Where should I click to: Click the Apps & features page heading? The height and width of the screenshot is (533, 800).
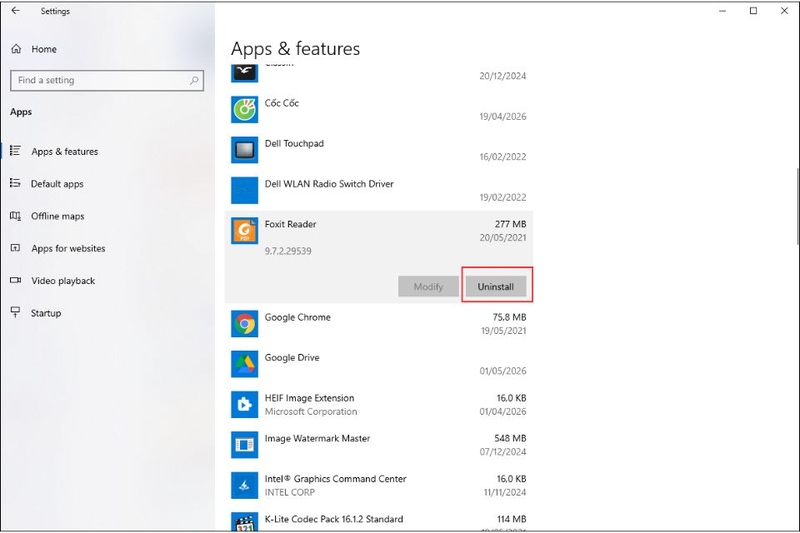[295, 49]
